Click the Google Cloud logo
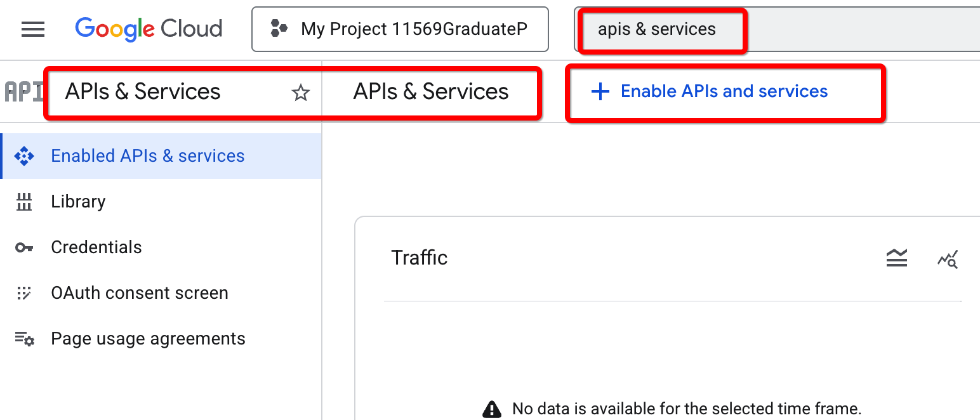980x420 pixels. coord(149,29)
